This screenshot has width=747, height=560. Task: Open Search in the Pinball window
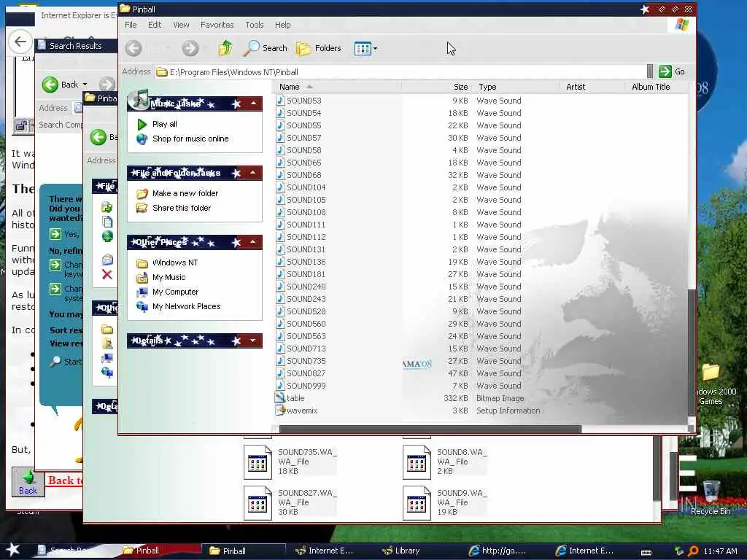(265, 48)
